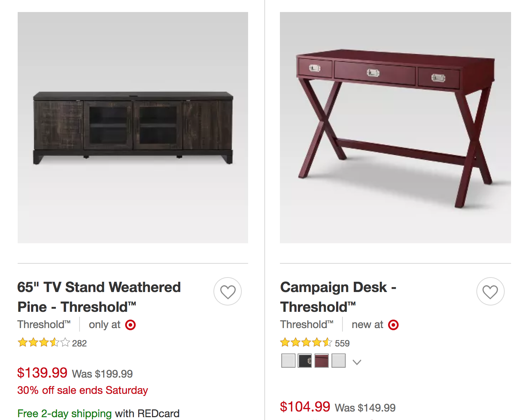Viewport: 516px width, 420px height.
Task: View the TV stand product image
Action: pyautogui.click(x=133, y=128)
